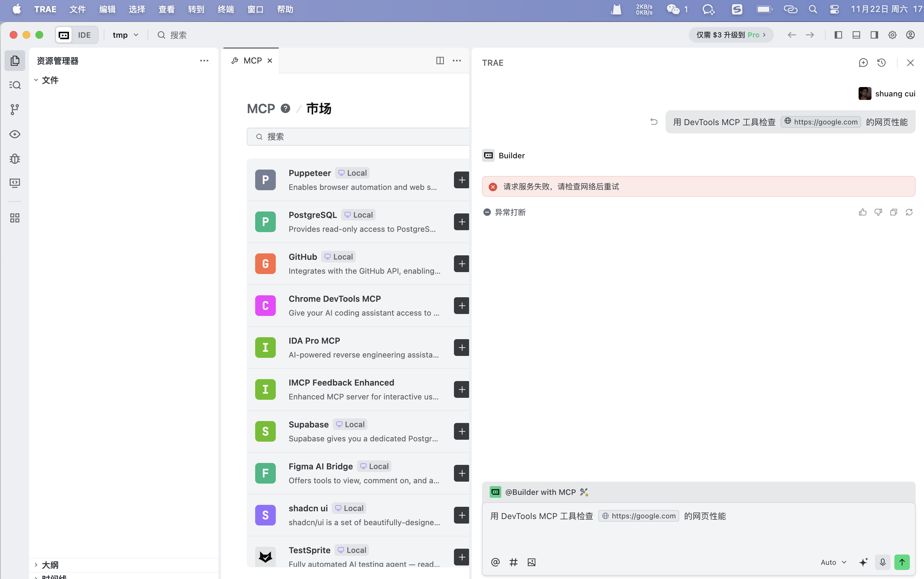Click the new chat icon in TRAE panel
Image resolution: width=924 pixels, height=579 pixels.
click(863, 63)
